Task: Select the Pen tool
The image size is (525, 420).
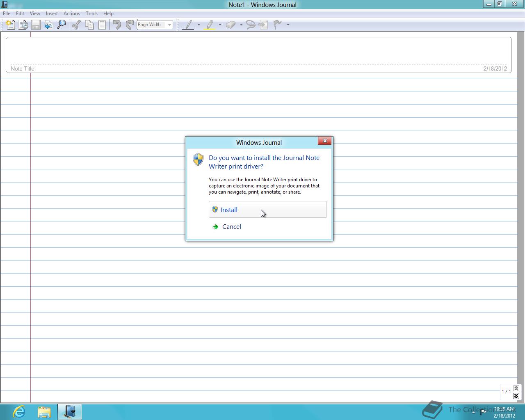Action: 188,25
